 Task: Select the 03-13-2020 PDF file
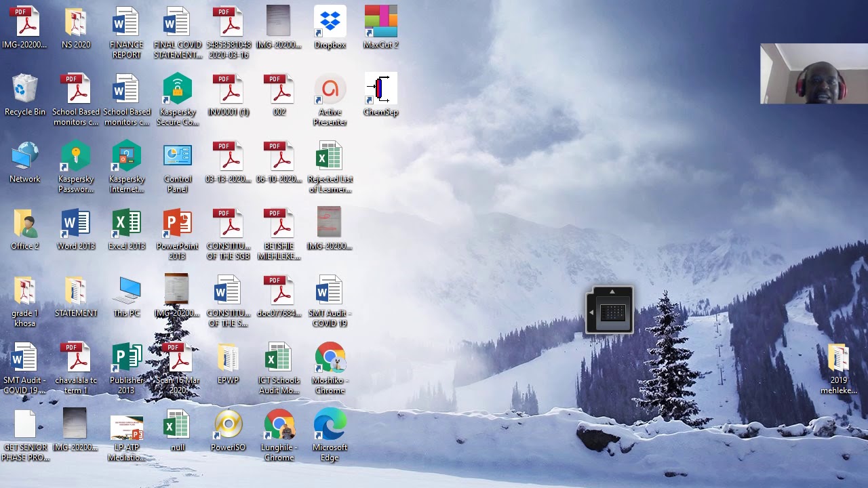tap(229, 162)
